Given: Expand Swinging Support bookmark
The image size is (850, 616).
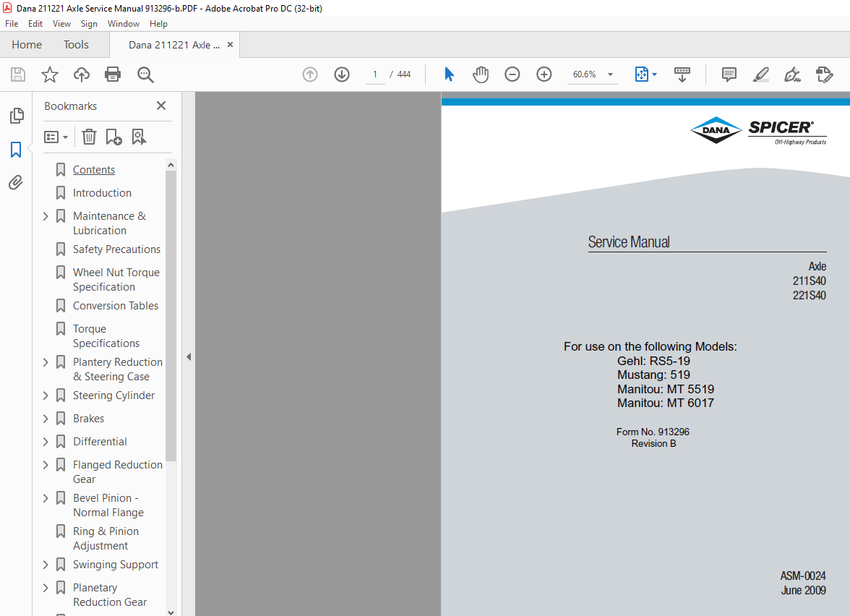Looking at the screenshot, I should [46, 565].
